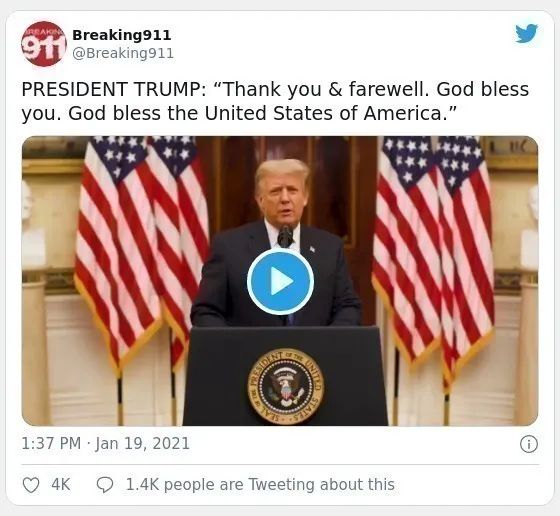Open the 1:37 PM Jan 19, 2021 timestamp
Image resolution: width=560 pixels, height=516 pixels.
point(105,444)
